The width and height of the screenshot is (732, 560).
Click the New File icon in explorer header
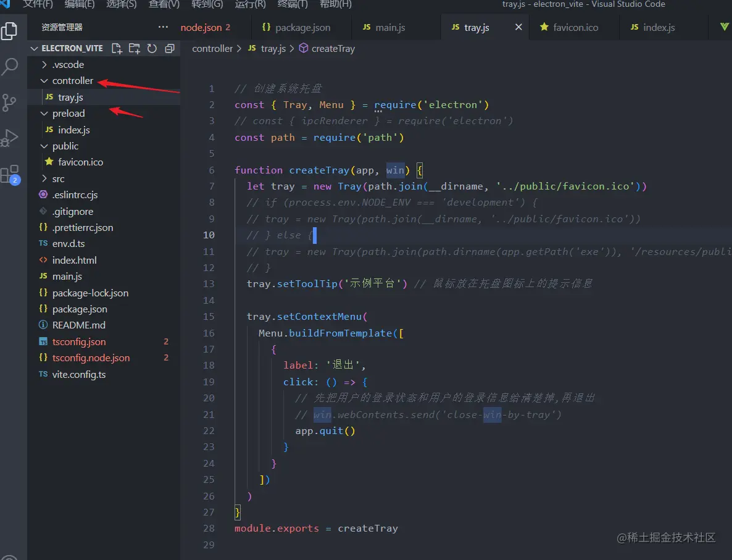[117, 48]
